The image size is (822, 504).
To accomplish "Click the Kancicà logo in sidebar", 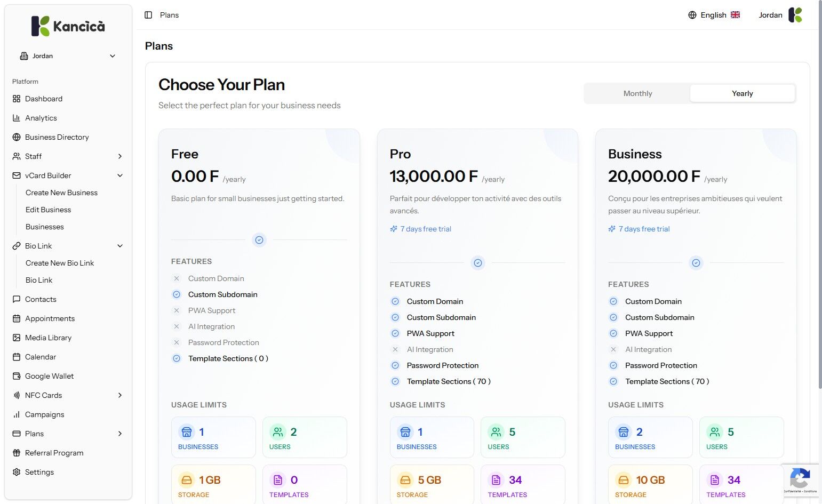I will click(68, 26).
